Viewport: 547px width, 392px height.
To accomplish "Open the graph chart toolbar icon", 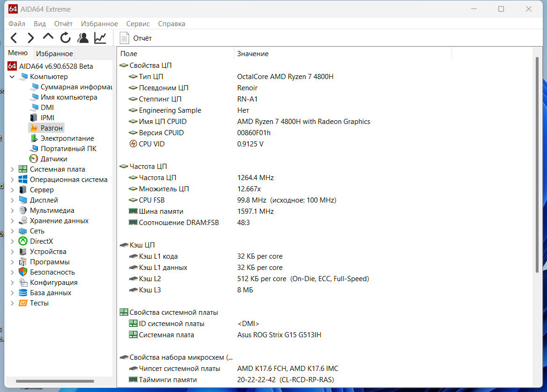I will (x=101, y=38).
